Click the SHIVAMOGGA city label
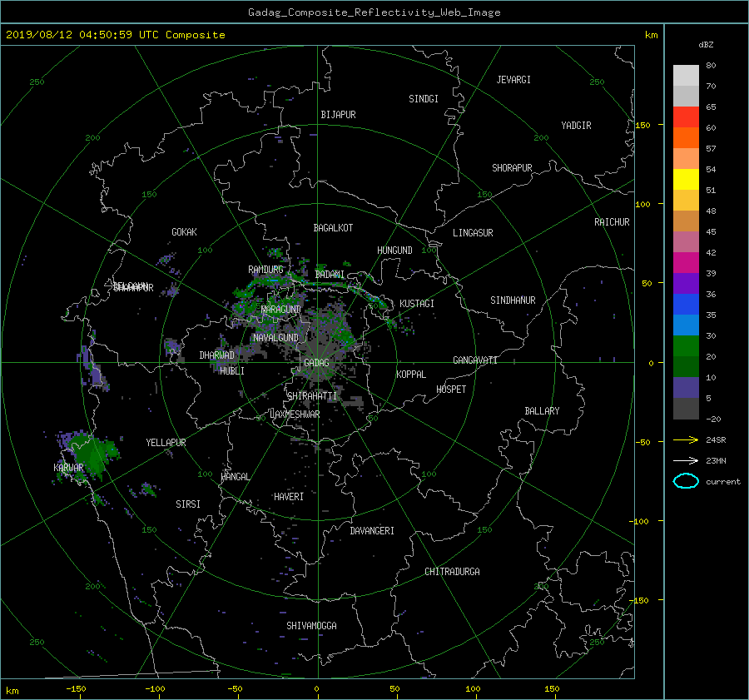This screenshot has height=700, width=749. click(311, 626)
